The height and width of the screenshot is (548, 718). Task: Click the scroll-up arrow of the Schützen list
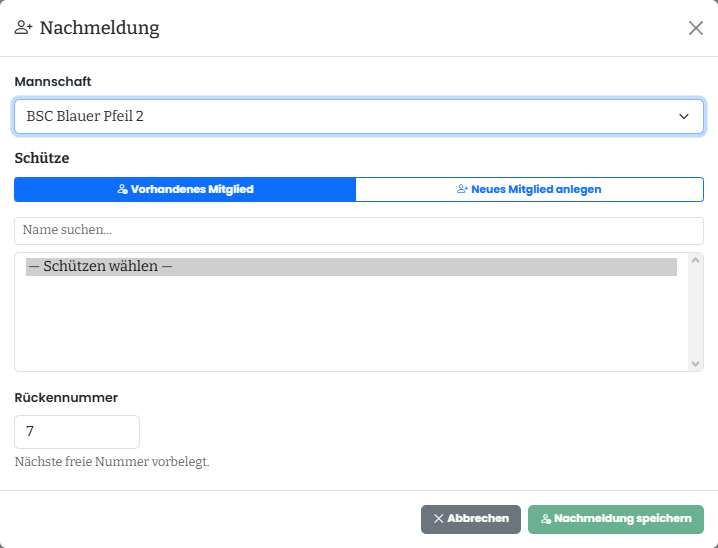click(695, 260)
